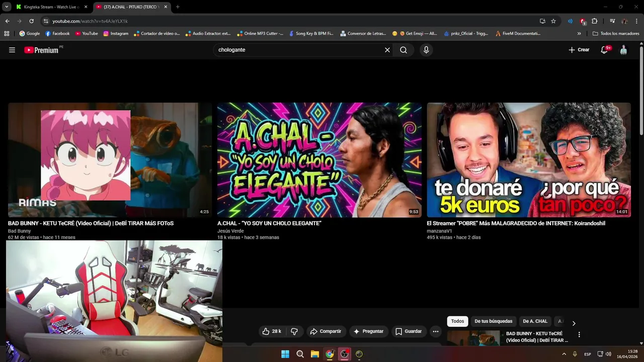This screenshot has width=644, height=362.
Task: Click the page vertical scrollbar
Action: coord(641,90)
